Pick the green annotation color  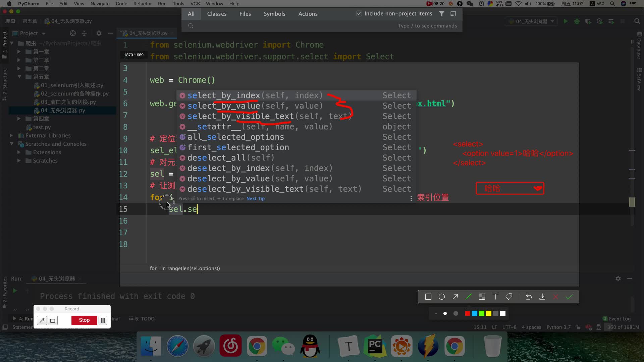[x=482, y=313]
